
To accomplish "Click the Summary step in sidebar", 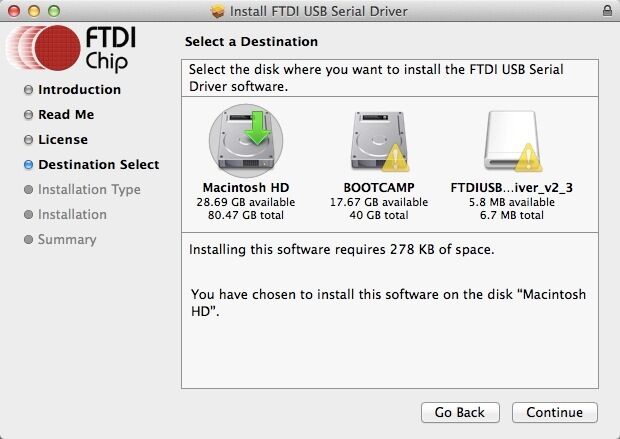I will click(x=67, y=240).
